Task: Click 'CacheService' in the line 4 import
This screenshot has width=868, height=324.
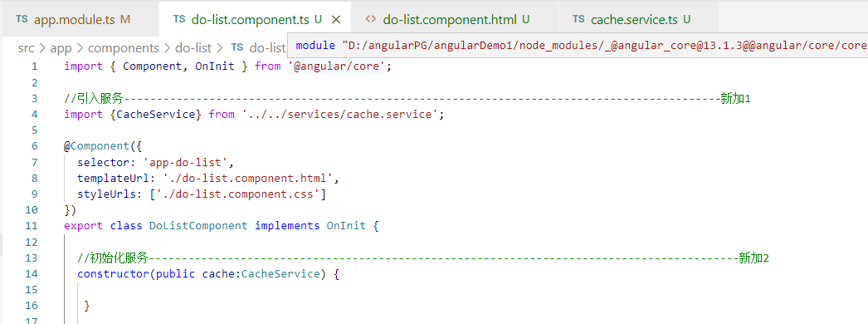Action: 158,115
